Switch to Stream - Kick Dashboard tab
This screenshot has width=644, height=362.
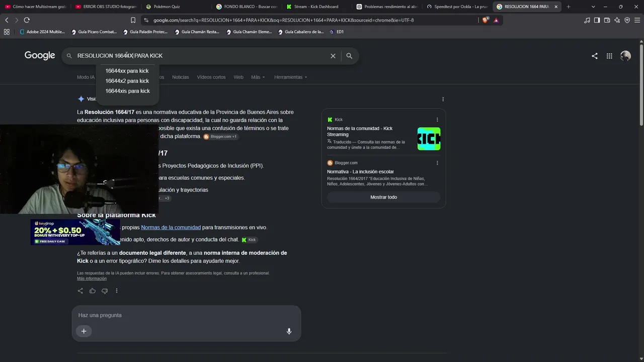pos(315,7)
